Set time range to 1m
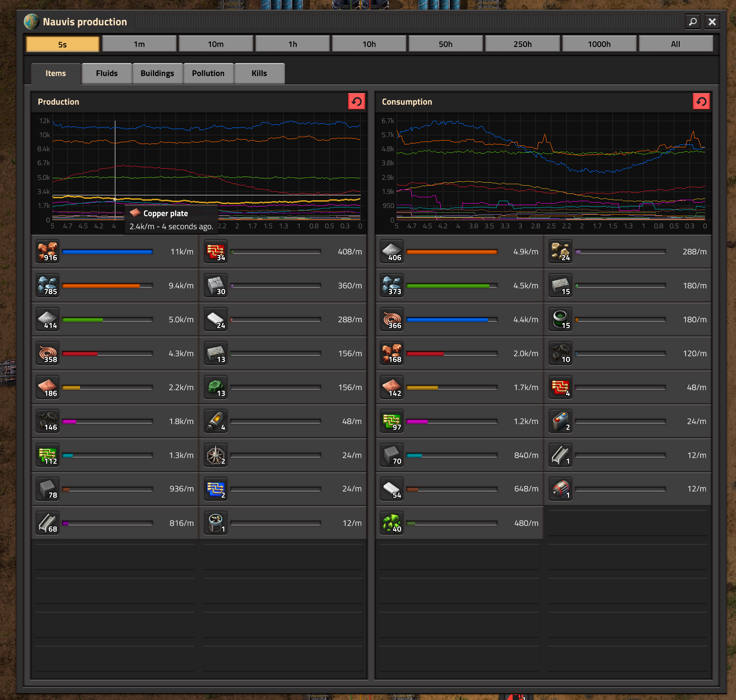This screenshot has height=700, width=736. click(x=140, y=44)
